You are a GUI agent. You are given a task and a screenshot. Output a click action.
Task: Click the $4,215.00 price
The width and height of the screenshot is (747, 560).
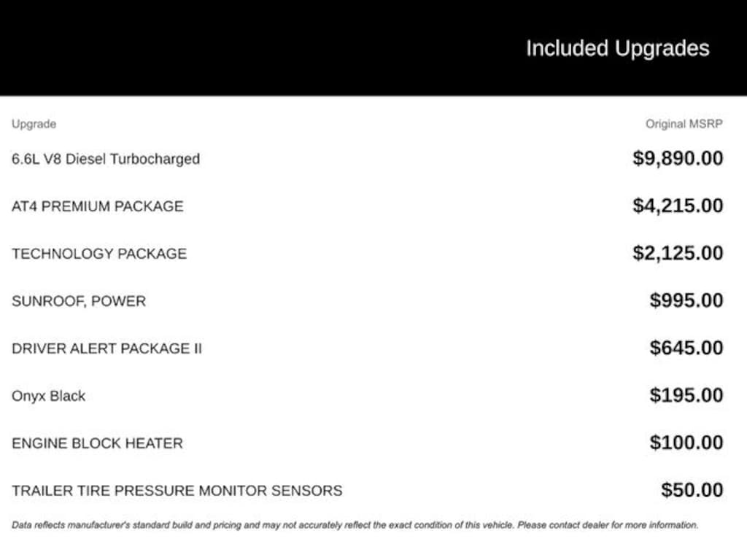click(x=678, y=206)
